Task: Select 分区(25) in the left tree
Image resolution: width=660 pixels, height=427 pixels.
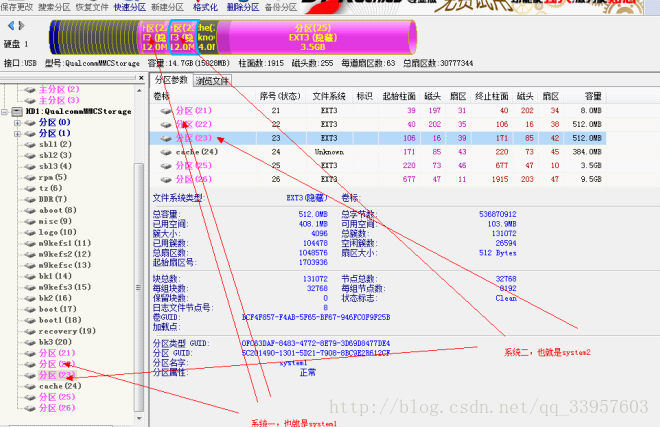Action: (x=57, y=397)
